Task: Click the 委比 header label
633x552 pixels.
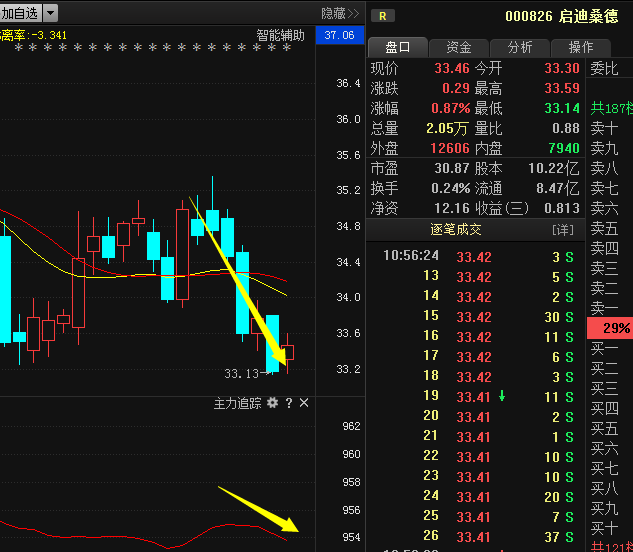Action: pos(604,69)
